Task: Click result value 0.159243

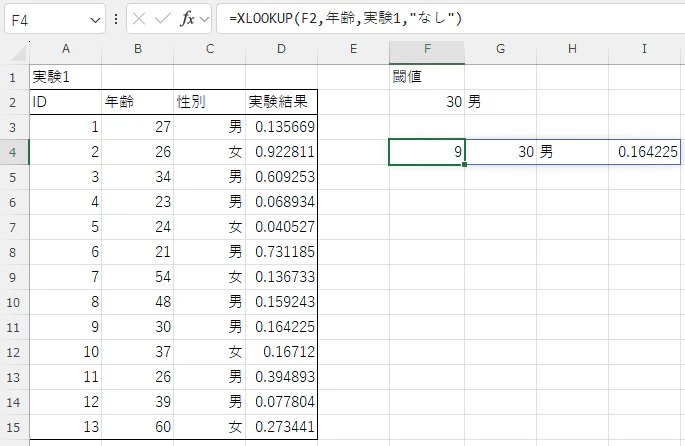Action: [x=281, y=302]
